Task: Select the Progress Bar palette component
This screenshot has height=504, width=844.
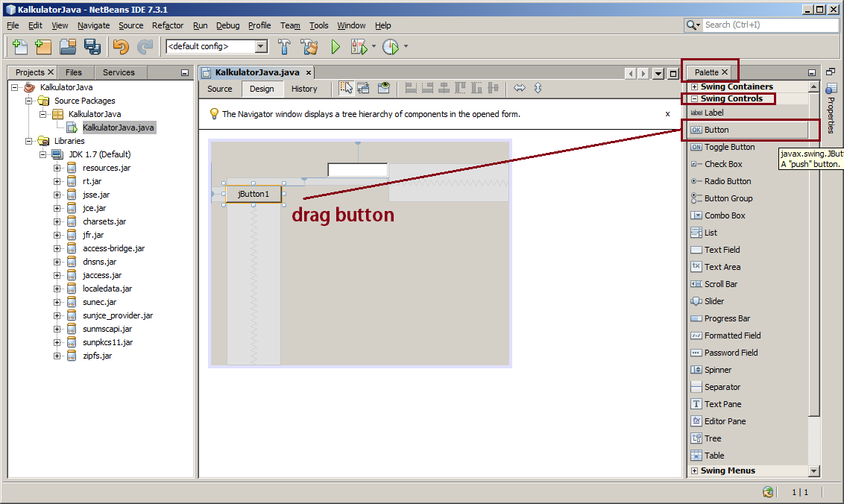Action: [x=749, y=318]
